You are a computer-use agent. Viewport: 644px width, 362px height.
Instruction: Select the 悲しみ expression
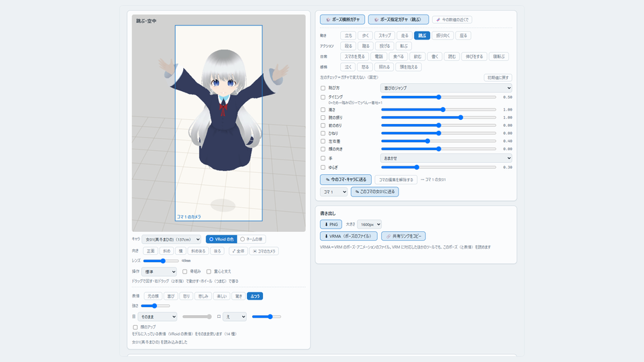tap(203, 296)
